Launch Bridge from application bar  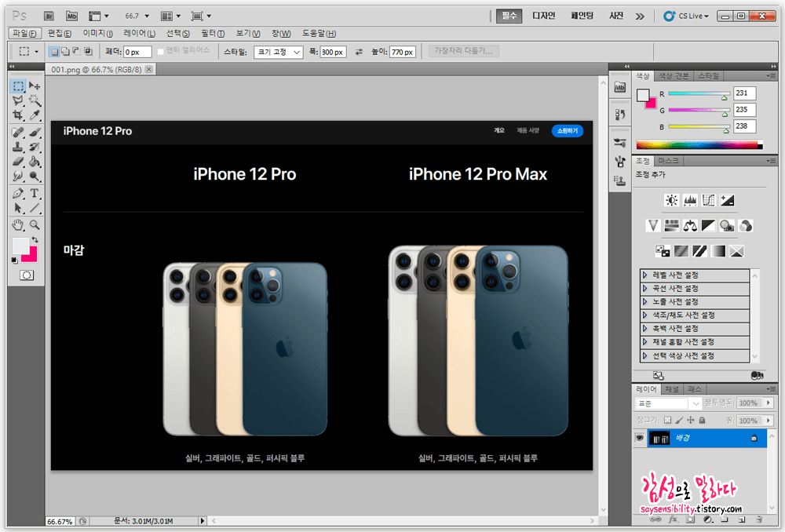click(x=49, y=16)
